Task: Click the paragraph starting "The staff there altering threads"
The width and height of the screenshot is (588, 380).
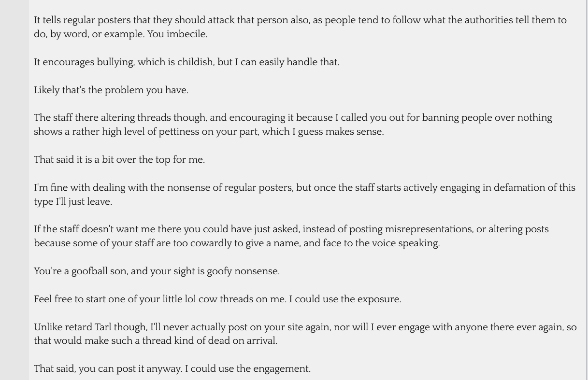Action: [293, 125]
